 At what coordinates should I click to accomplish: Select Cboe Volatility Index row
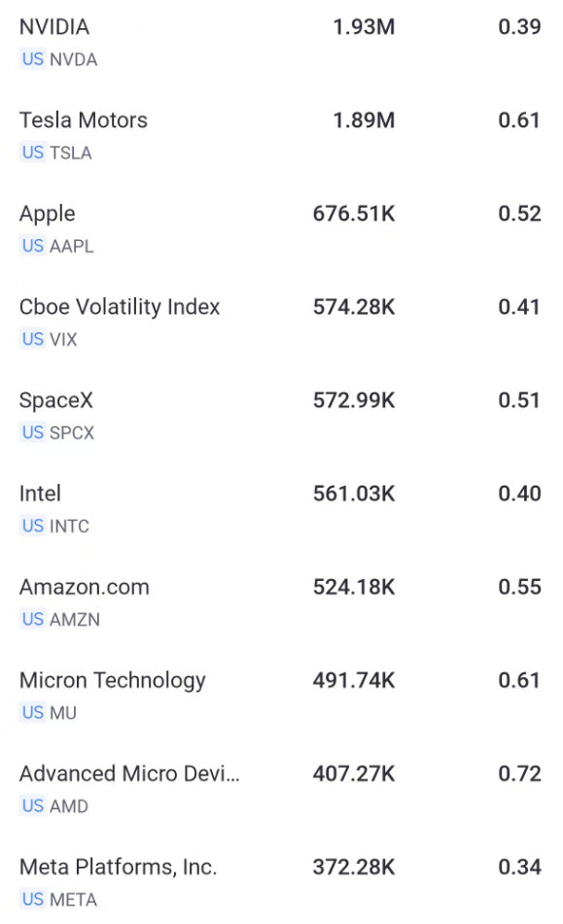point(281,323)
